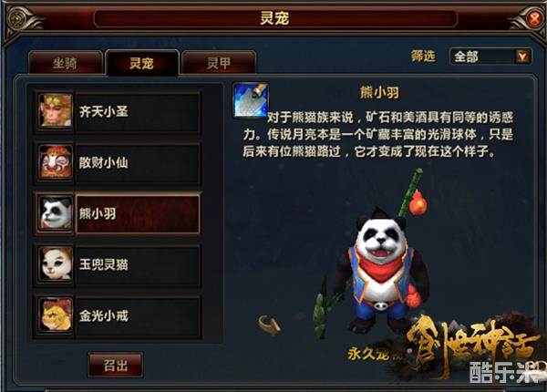
Task: Click the round emblem in the window corner
Action: click(x=17, y=18)
